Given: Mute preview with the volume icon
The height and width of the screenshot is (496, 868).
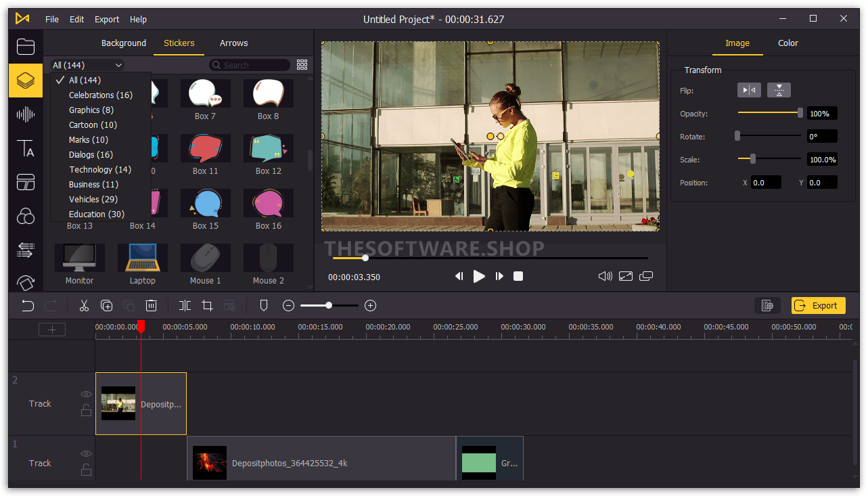Looking at the screenshot, I should coord(606,276).
